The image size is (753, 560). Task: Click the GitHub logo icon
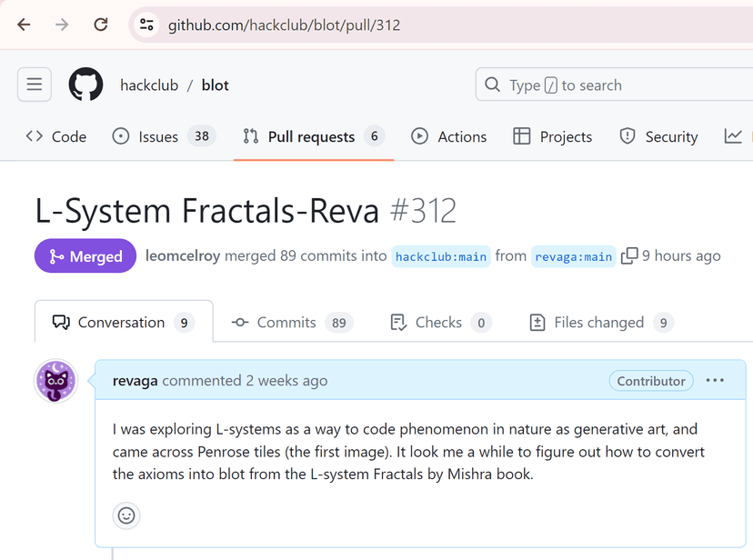[86, 85]
